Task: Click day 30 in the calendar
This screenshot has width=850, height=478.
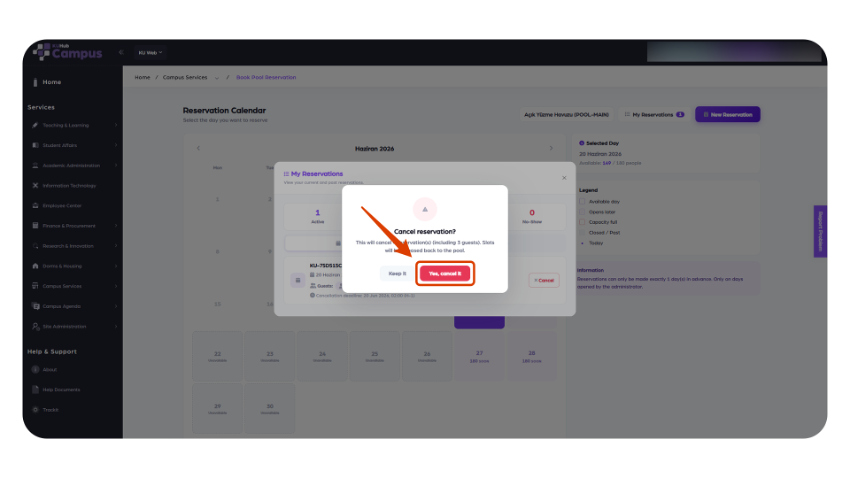Action: pos(270,409)
